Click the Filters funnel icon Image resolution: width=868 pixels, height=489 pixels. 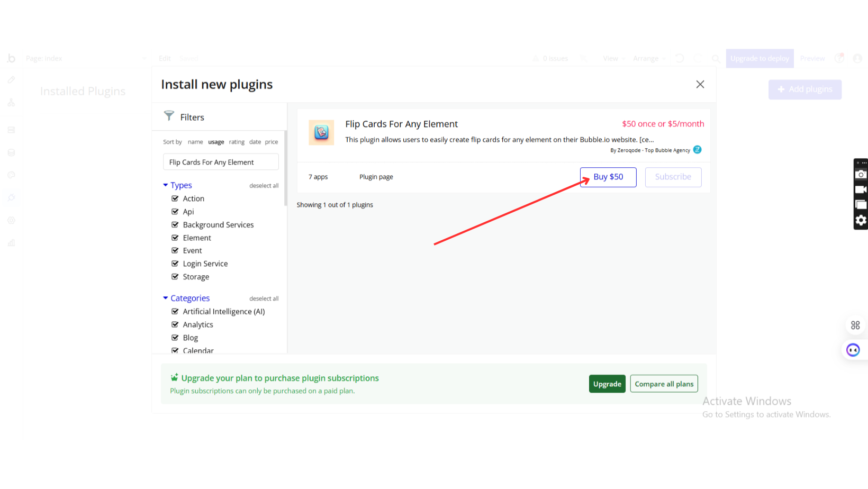click(x=169, y=116)
